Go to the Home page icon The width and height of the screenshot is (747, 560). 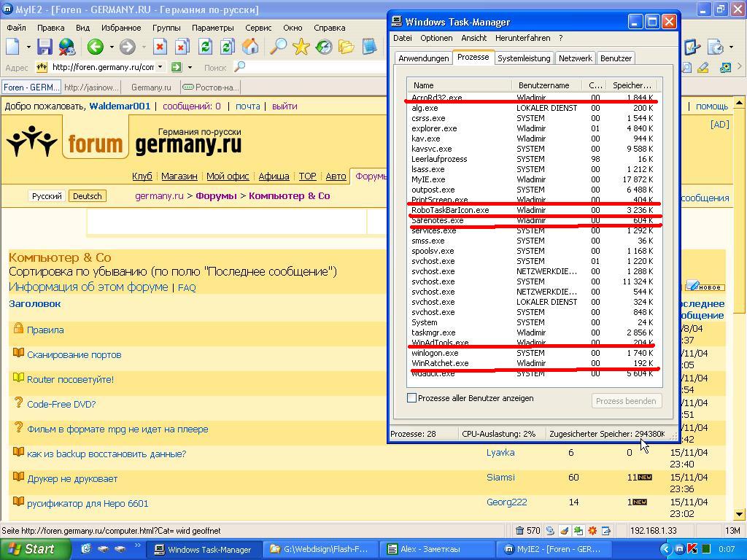coord(251,47)
